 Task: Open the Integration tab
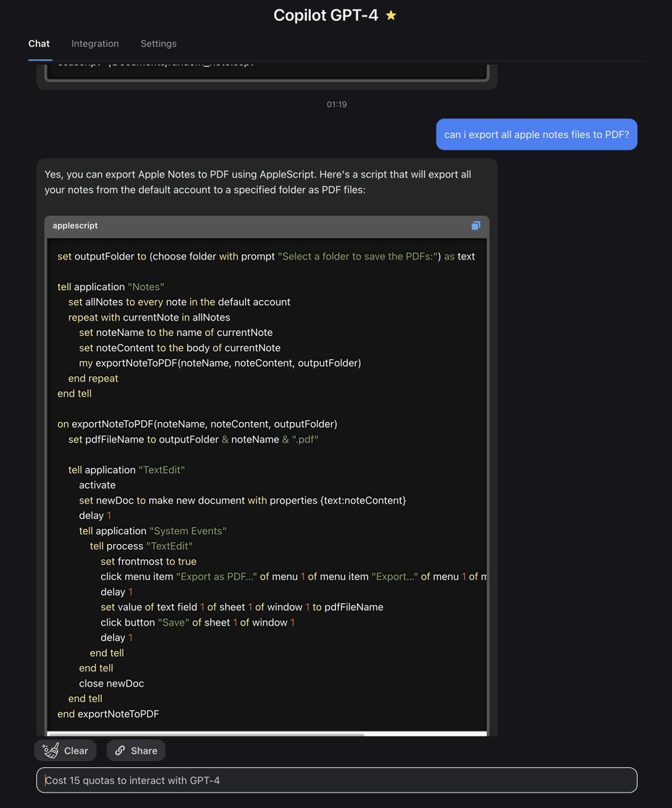pyautogui.click(x=95, y=44)
